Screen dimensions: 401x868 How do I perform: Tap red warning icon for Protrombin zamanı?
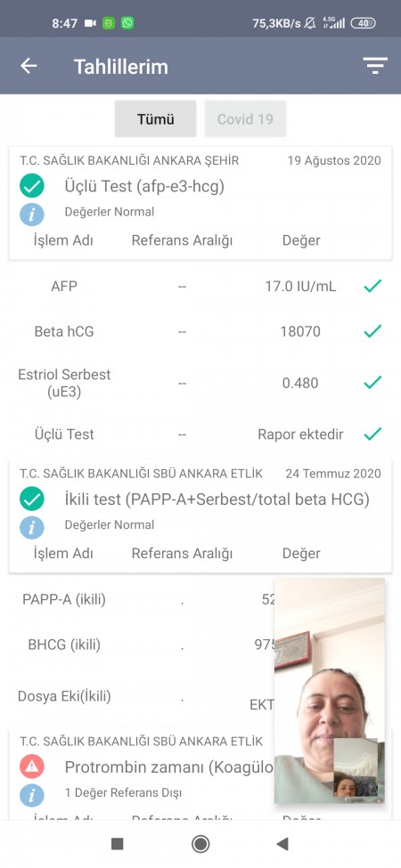coord(31,767)
